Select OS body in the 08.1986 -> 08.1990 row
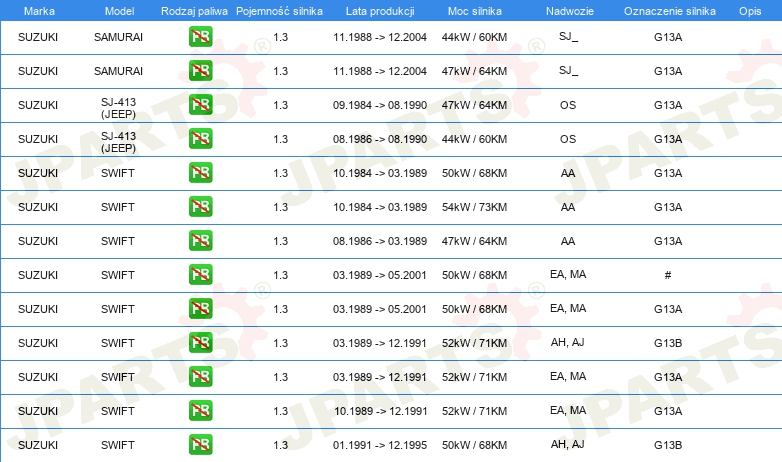 [568, 139]
